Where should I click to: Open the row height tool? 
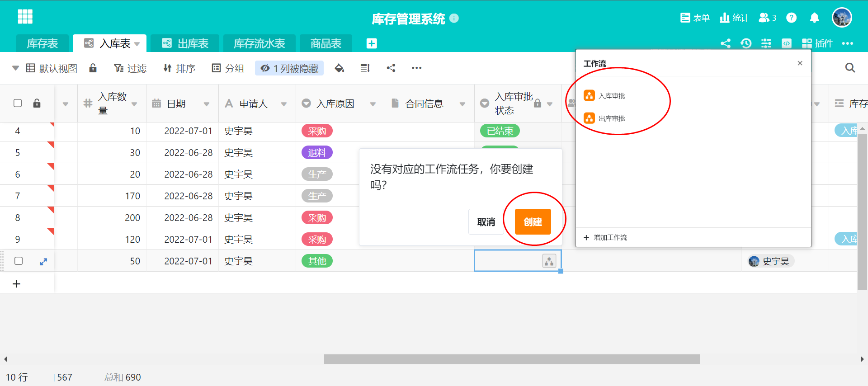point(365,68)
